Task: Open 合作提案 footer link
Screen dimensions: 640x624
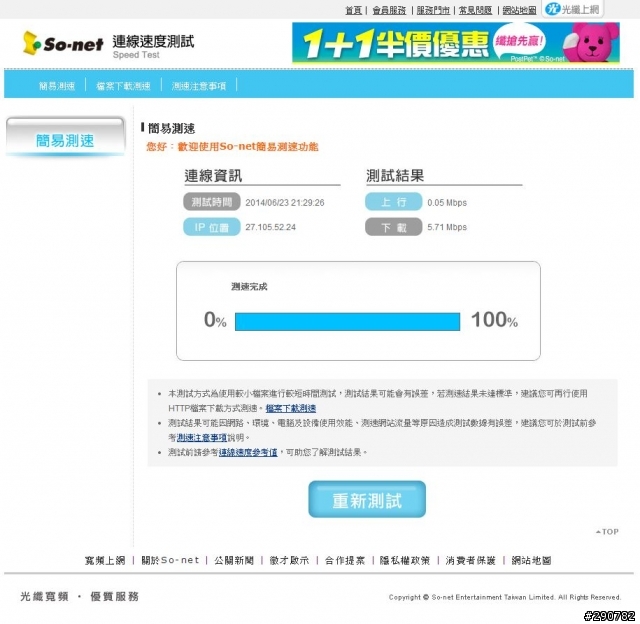Action: (x=345, y=560)
